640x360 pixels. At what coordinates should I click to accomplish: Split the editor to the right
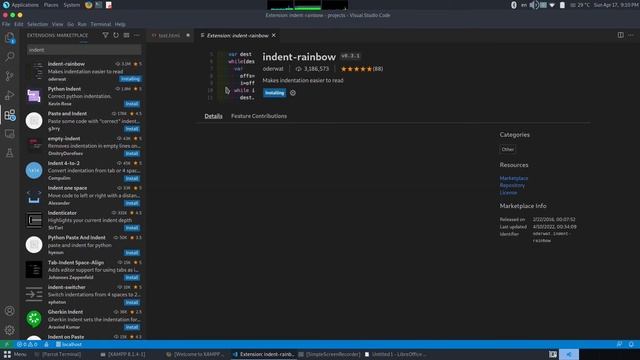click(620, 35)
